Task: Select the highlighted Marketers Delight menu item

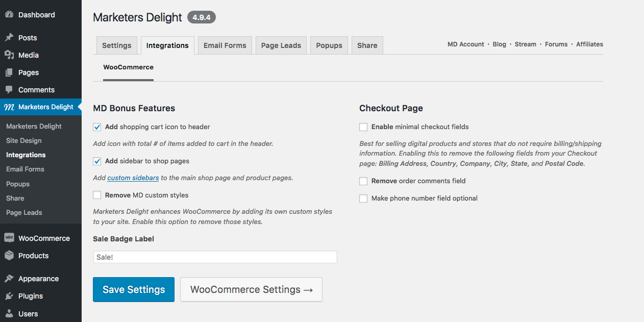Action: pos(41,107)
